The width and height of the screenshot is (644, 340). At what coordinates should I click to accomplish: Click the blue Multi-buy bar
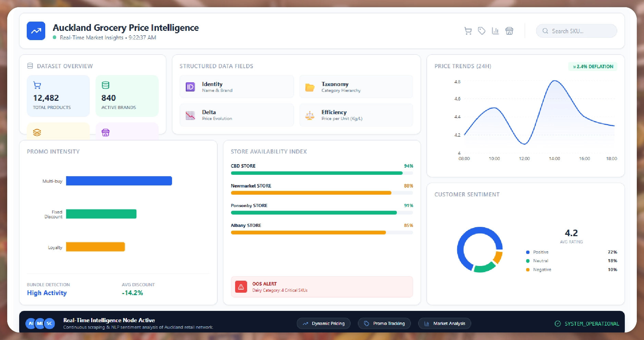click(119, 181)
